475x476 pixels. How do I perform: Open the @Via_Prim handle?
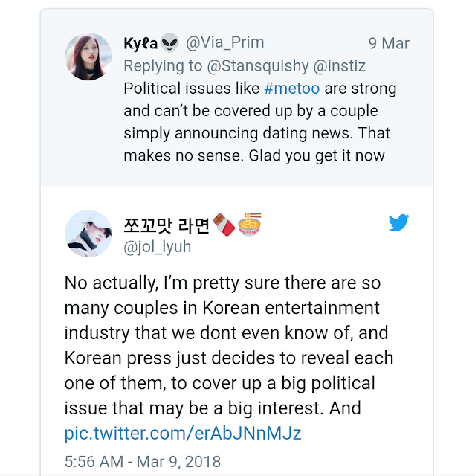coord(224,43)
